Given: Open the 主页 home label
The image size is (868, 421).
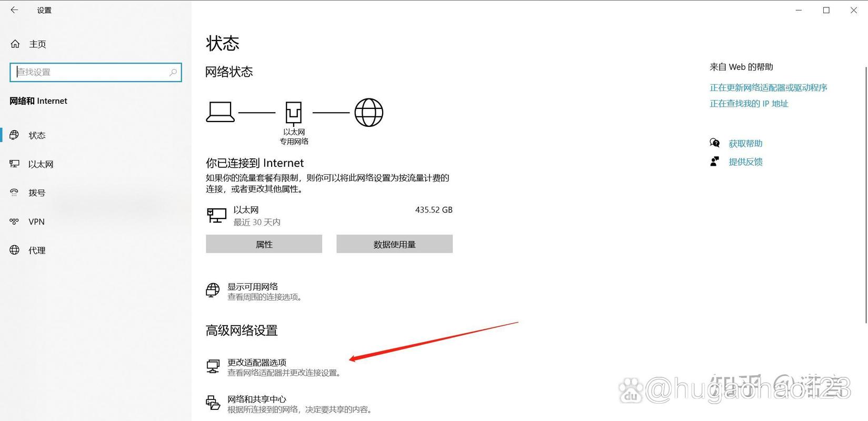Looking at the screenshot, I should [x=37, y=44].
